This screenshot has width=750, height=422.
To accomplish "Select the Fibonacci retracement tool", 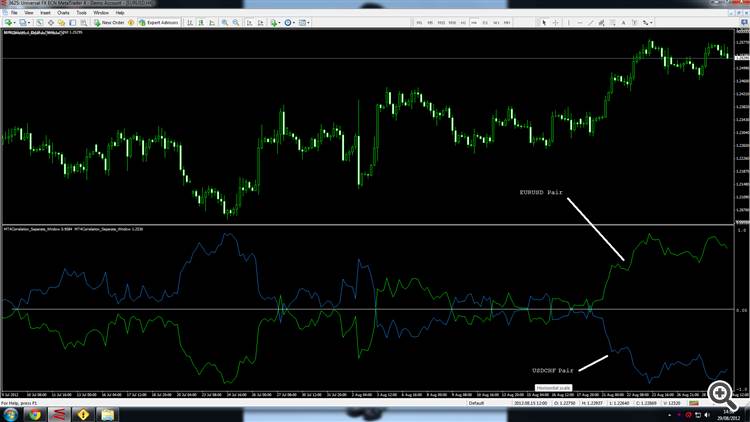I will [612, 22].
